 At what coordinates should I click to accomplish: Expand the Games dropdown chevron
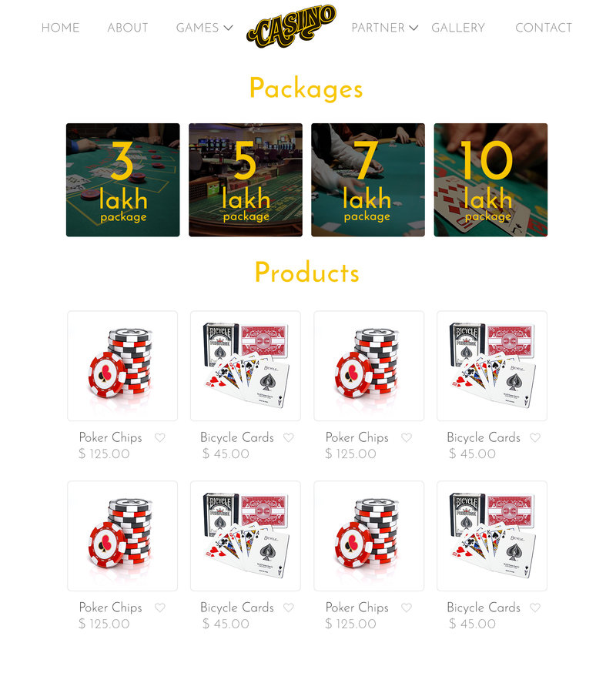point(228,28)
